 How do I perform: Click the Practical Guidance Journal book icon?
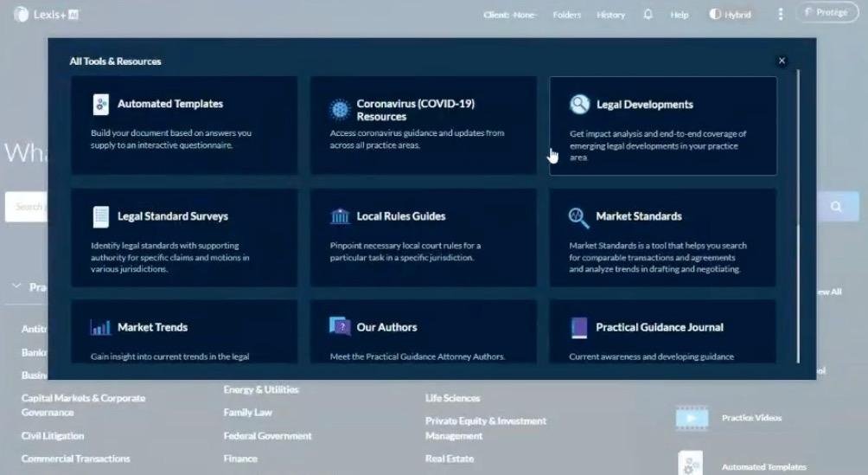click(578, 327)
